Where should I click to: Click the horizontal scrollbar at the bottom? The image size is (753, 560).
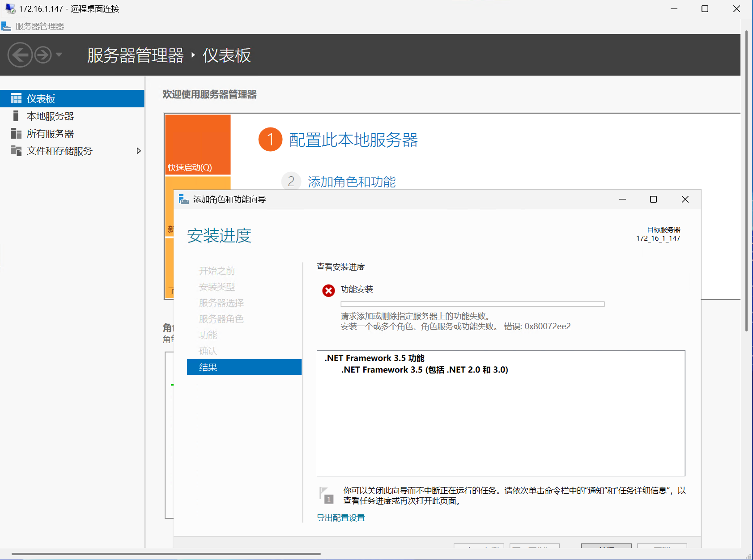coord(166,554)
